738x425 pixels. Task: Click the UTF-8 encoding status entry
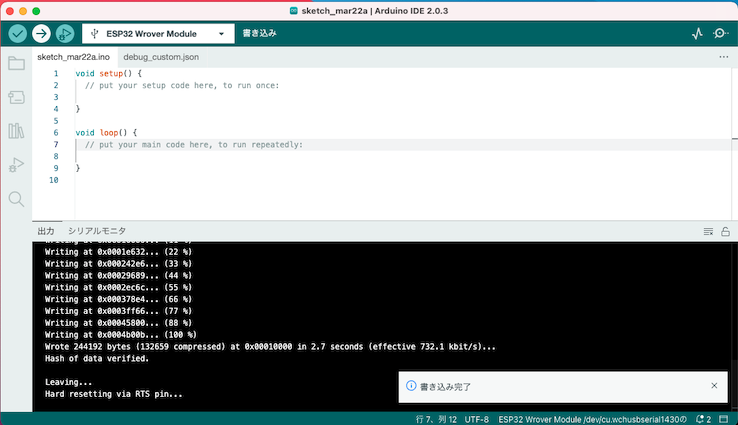[x=476, y=419]
